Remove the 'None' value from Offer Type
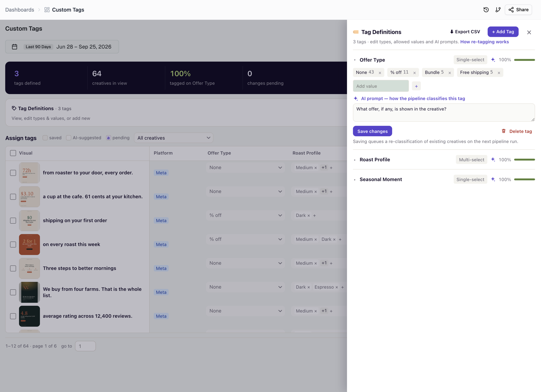 [x=380, y=73]
